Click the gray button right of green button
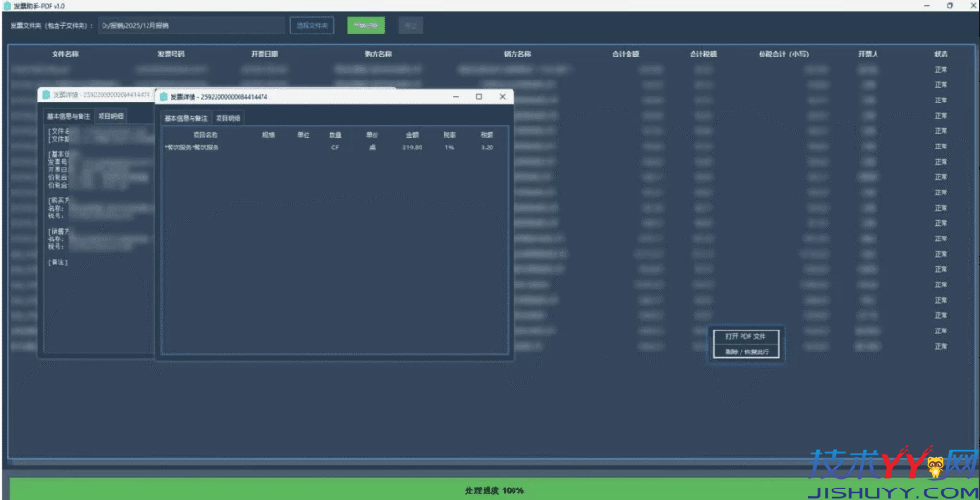The image size is (980, 500). point(410,26)
